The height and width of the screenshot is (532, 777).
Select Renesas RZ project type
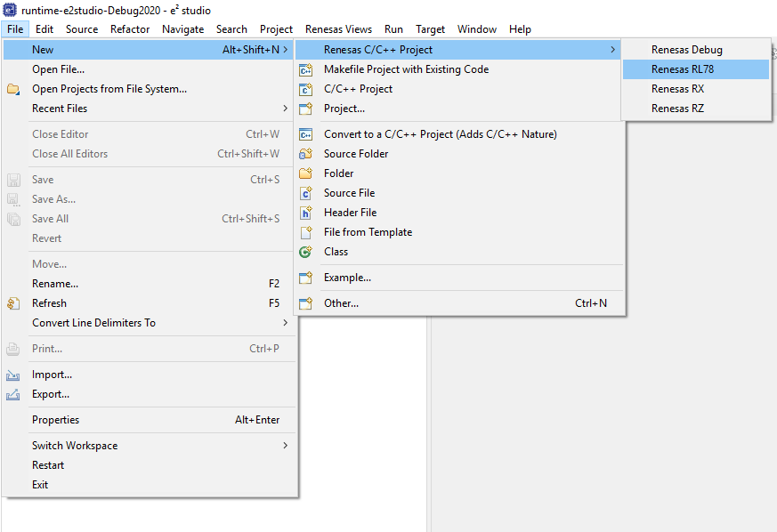[696, 108]
